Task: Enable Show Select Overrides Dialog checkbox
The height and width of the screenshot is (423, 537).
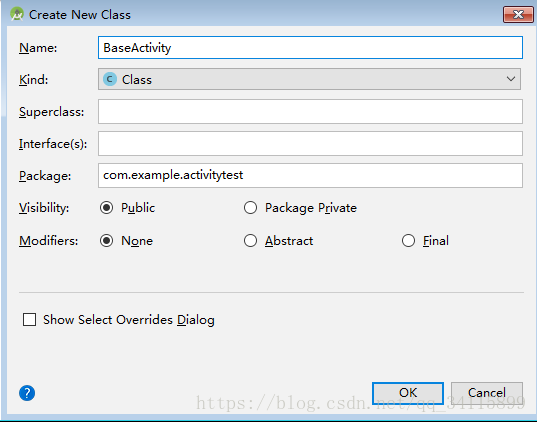Action: click(x=29, y=320)
